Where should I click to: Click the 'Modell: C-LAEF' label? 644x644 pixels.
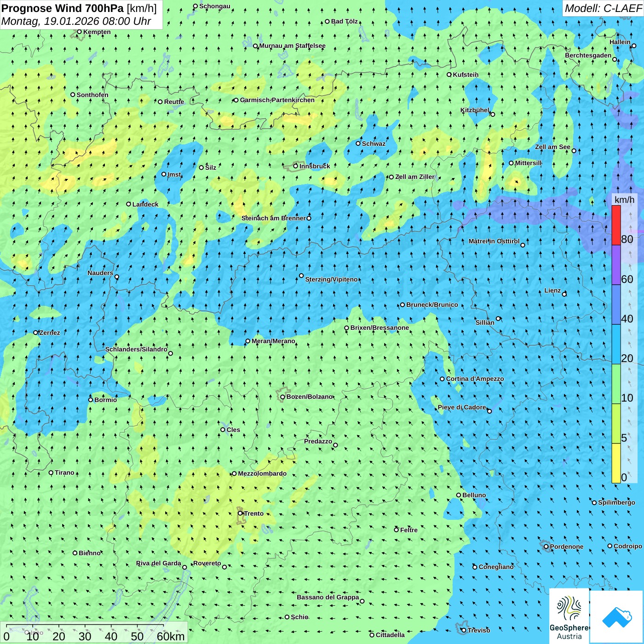click(603, 8)
